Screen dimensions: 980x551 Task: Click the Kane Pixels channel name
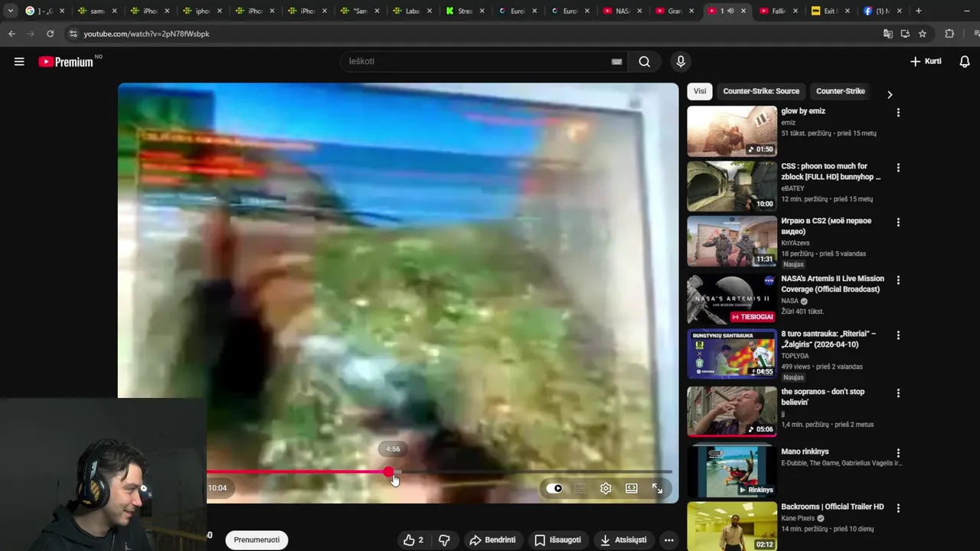798,518
